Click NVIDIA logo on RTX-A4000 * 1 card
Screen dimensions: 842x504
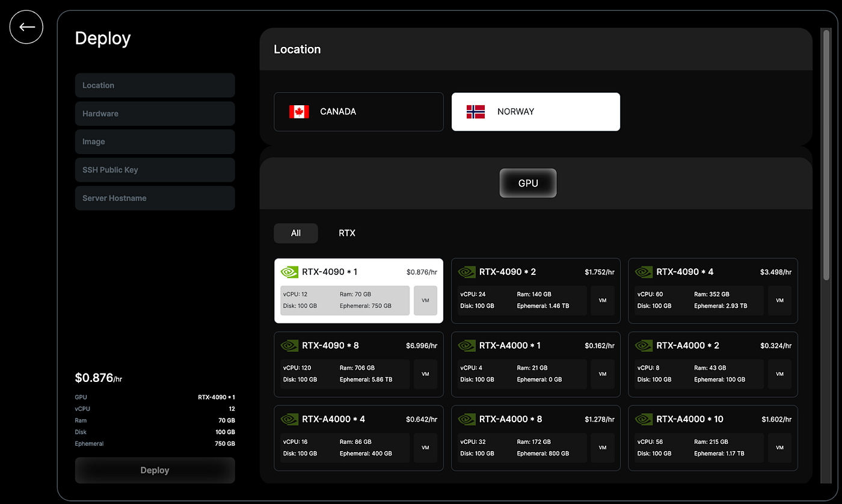(467, 346)
